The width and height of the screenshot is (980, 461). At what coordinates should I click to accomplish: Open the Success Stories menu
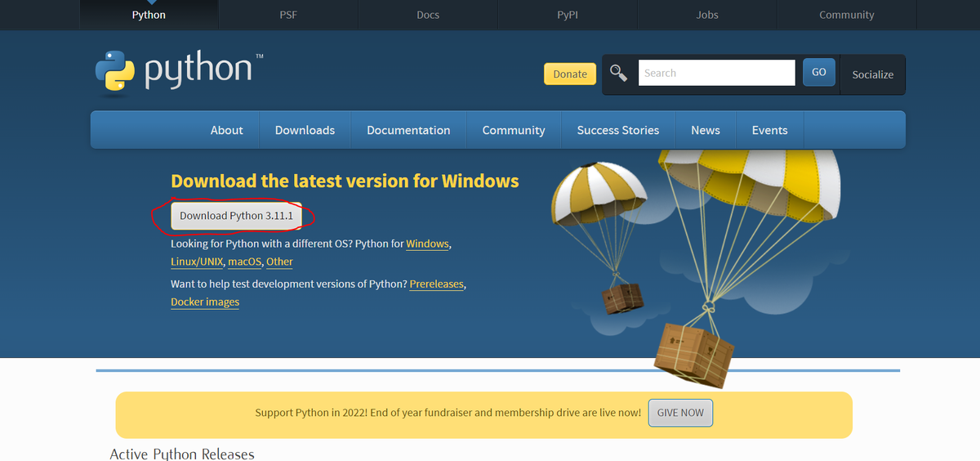click(x=618, y=130)
